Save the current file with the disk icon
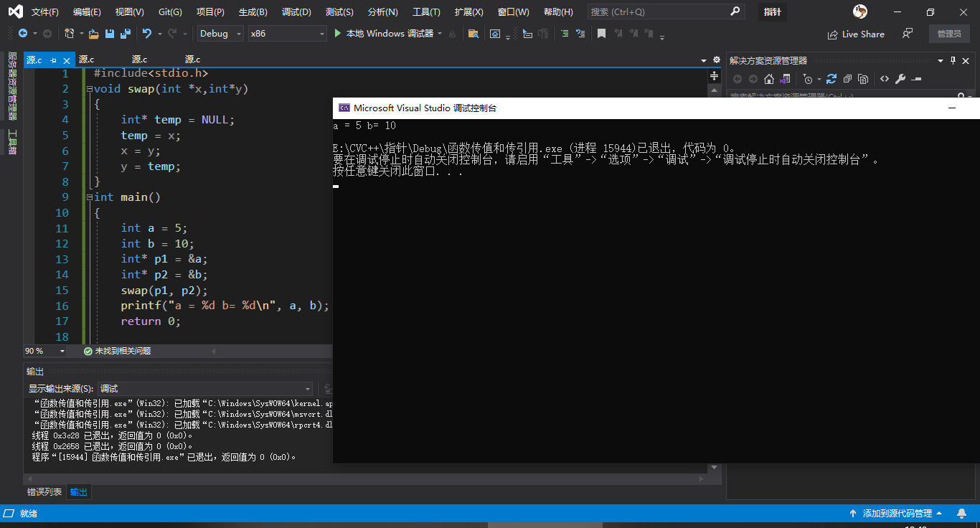Screen dimensions: 980x528 110,34
